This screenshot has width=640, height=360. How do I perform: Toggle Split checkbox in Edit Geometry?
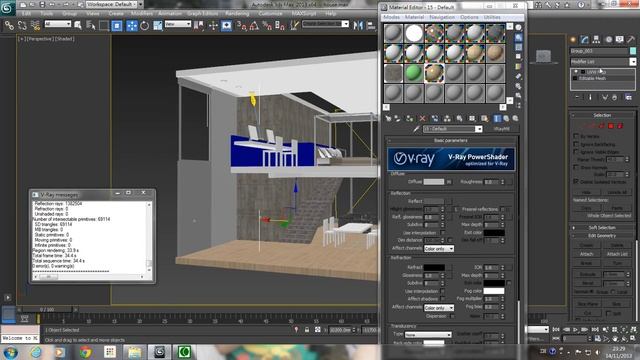point(609,313)
